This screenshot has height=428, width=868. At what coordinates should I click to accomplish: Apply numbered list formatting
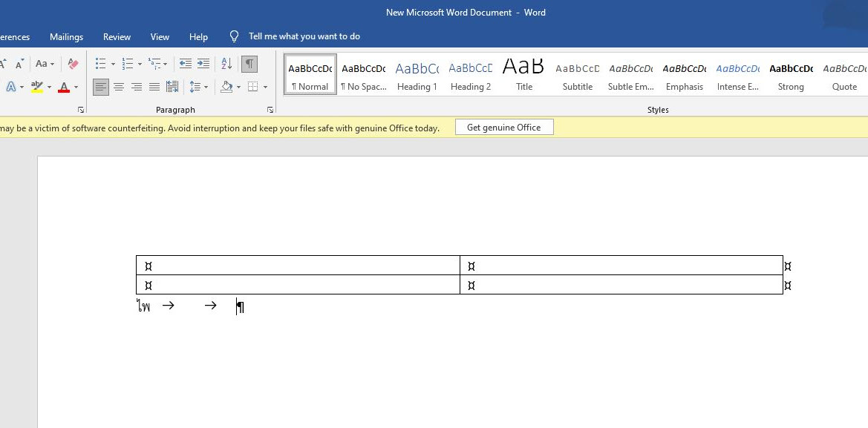[x=128, y=64]
